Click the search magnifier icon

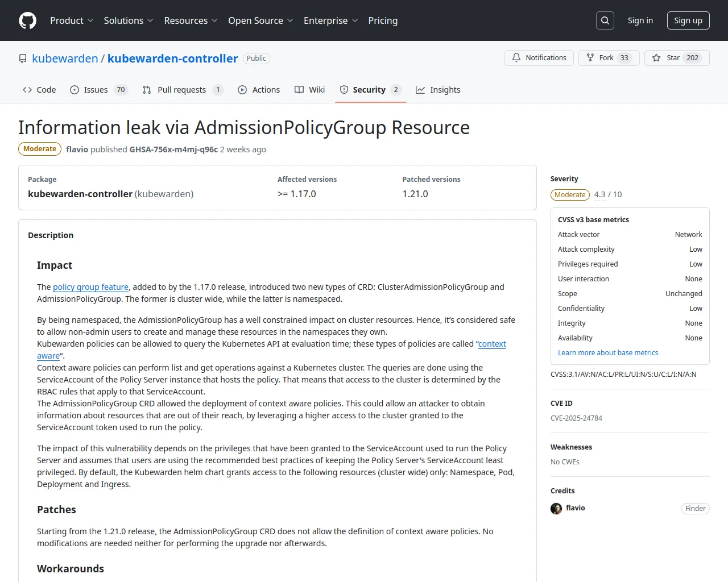tap(605, 20)
